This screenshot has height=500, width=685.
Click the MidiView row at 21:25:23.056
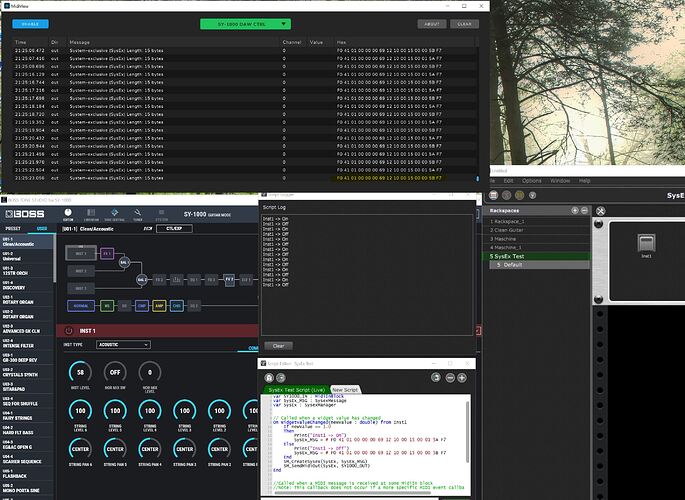(x=245, y=178)
